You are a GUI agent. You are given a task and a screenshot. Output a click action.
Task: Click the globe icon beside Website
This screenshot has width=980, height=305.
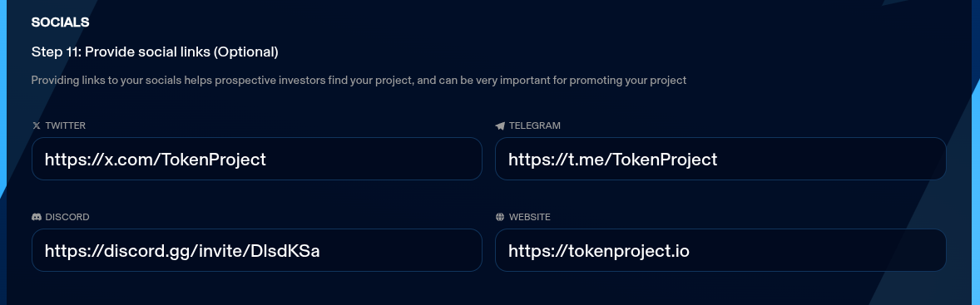pos(500,217)
